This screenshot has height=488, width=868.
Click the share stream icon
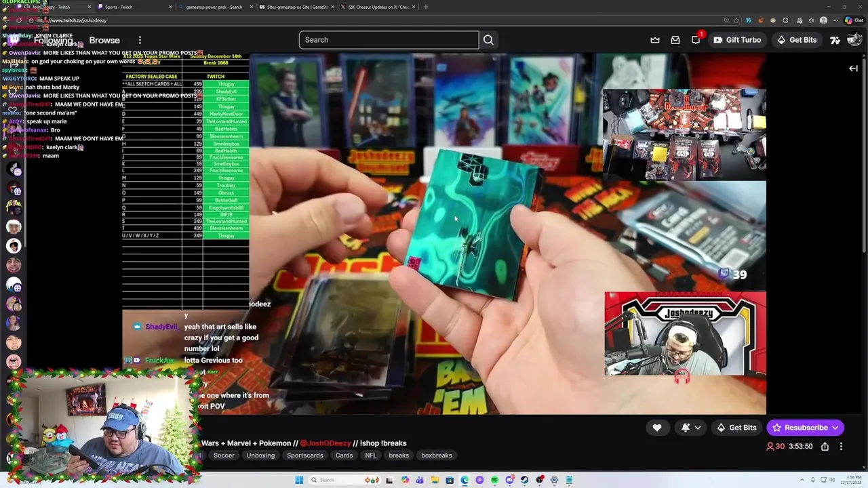pyautogui.click(x=825, y=447)
